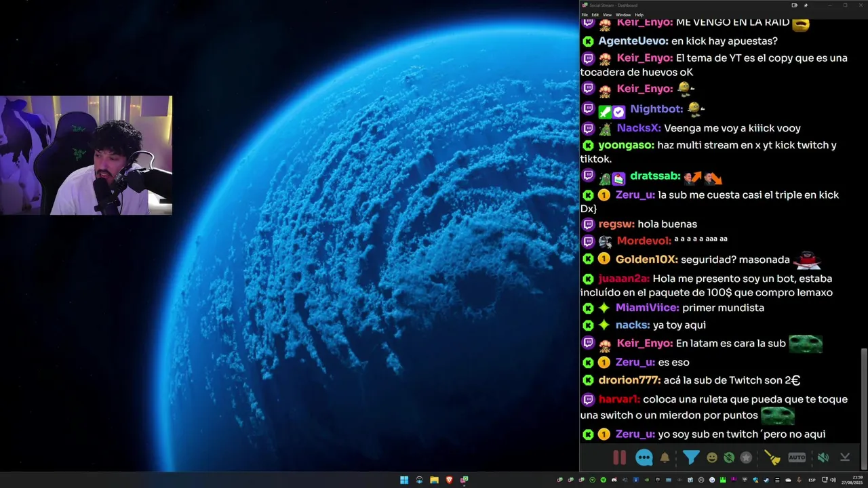Click username nacks in the chat
The height and width of the screenshot is (488, 868).
pos(632,325)
